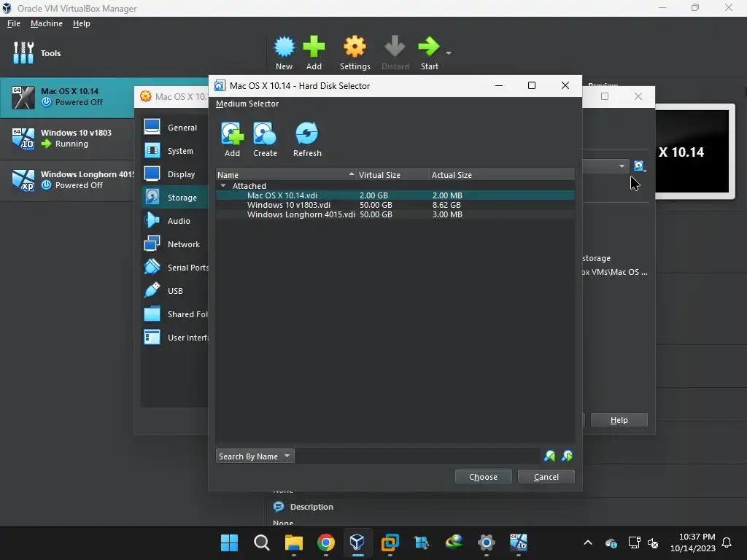Open the Machine menu
This screenshot has width=747, height=560.
(46, 23)
